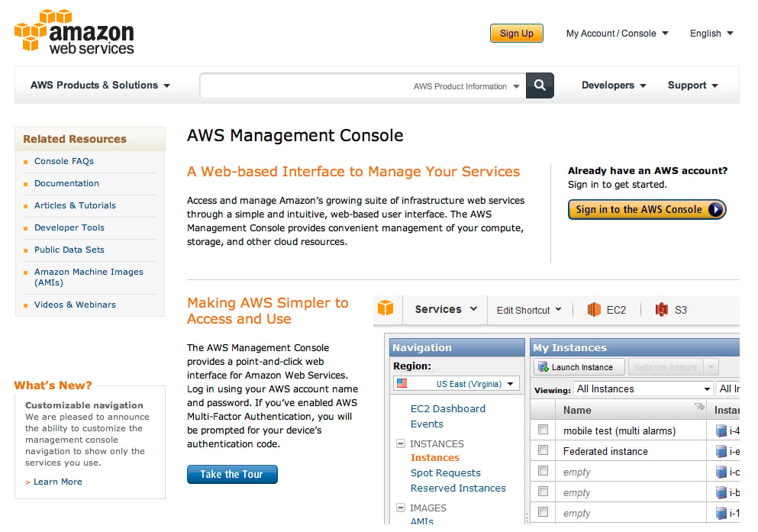Open Spot Requests in navigation

445,472
